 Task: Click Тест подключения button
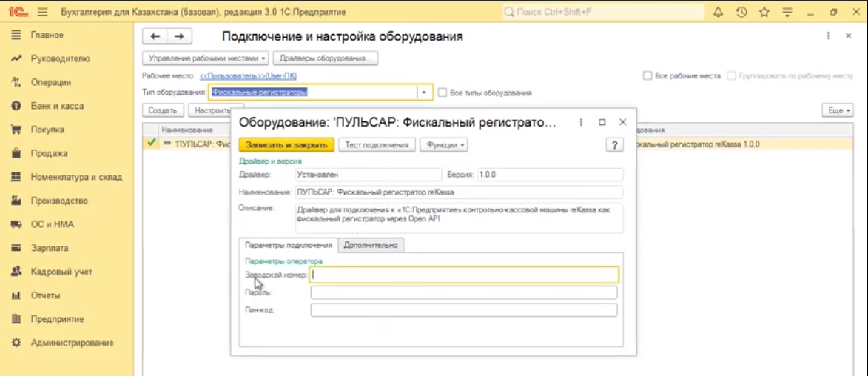377,144
